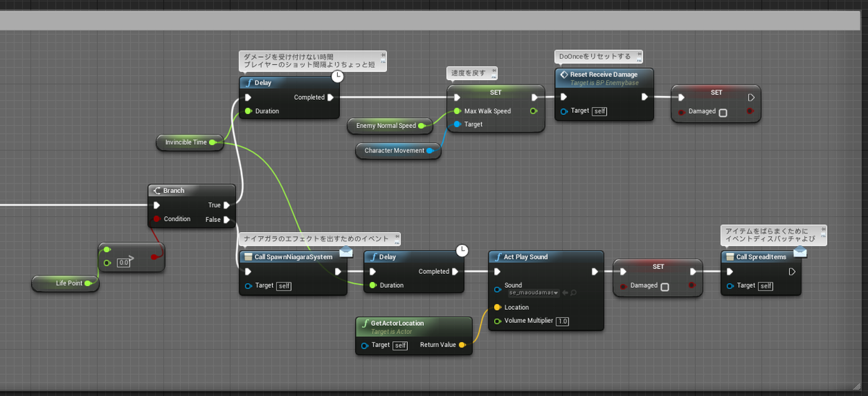Screen dimensions: 868x396
Task: Click the Volume Multiplier 1.0 value field
Action: click(563, 321)
